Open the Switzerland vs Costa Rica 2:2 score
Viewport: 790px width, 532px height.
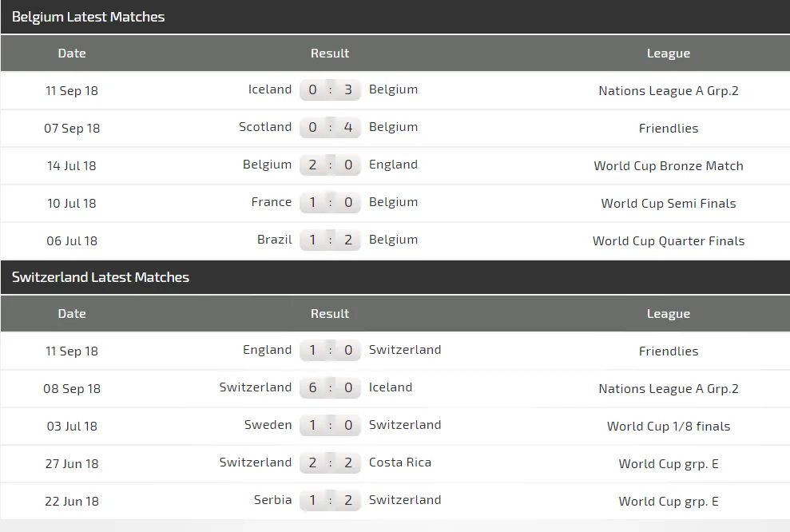pos(330,463)
